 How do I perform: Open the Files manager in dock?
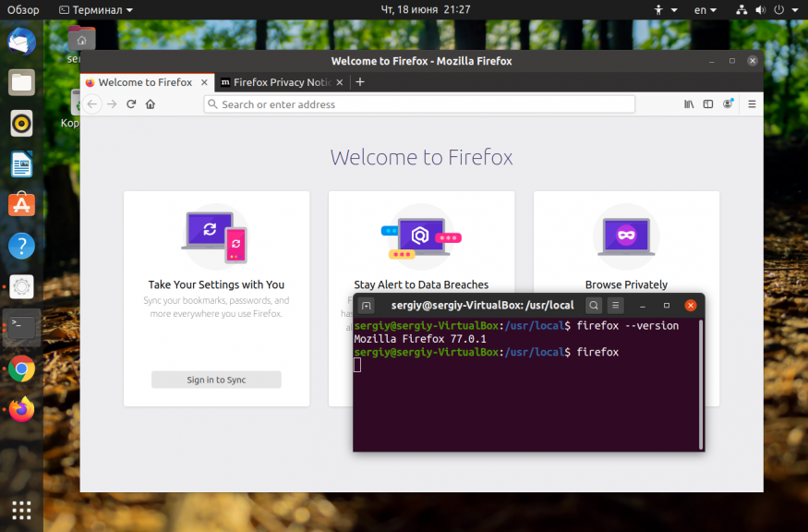(x=21, y=82)
